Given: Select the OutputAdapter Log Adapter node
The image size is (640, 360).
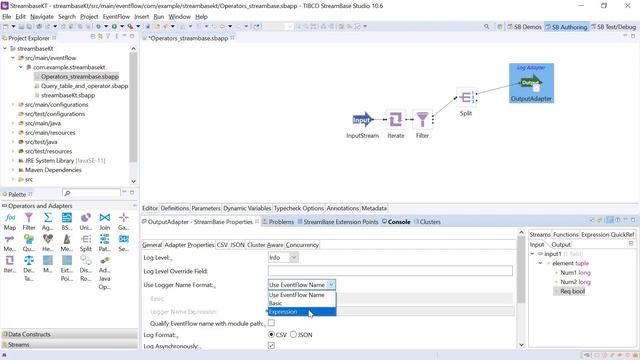Looking at the screenshot, I should 531,83.
